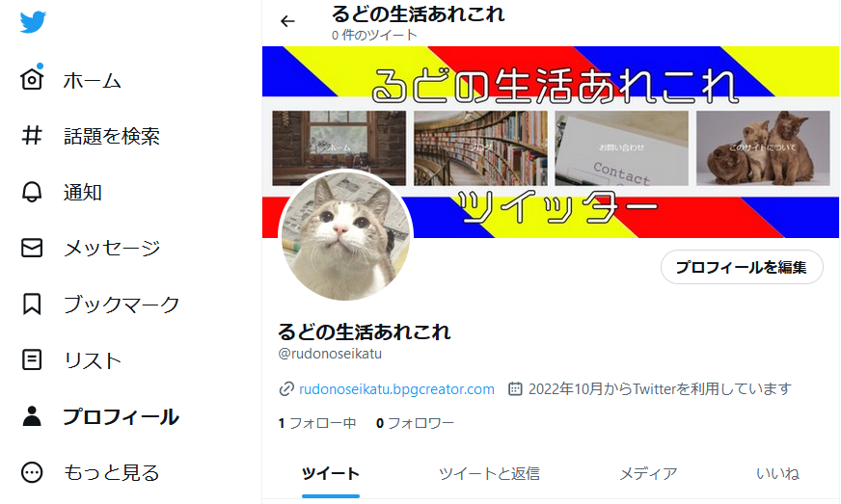This screenshot has height=504, width=841.
Task: Click プロフィールを編集 button
Action: (742, 267)
